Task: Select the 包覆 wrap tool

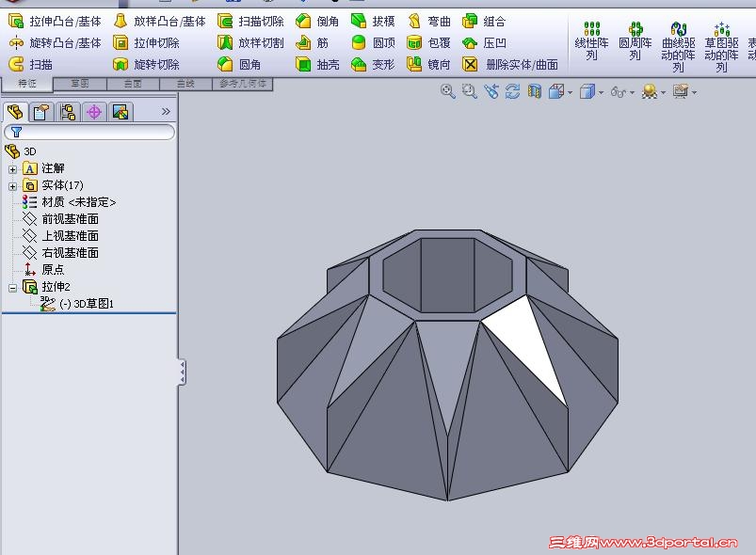Action: (x=428, y=43)
